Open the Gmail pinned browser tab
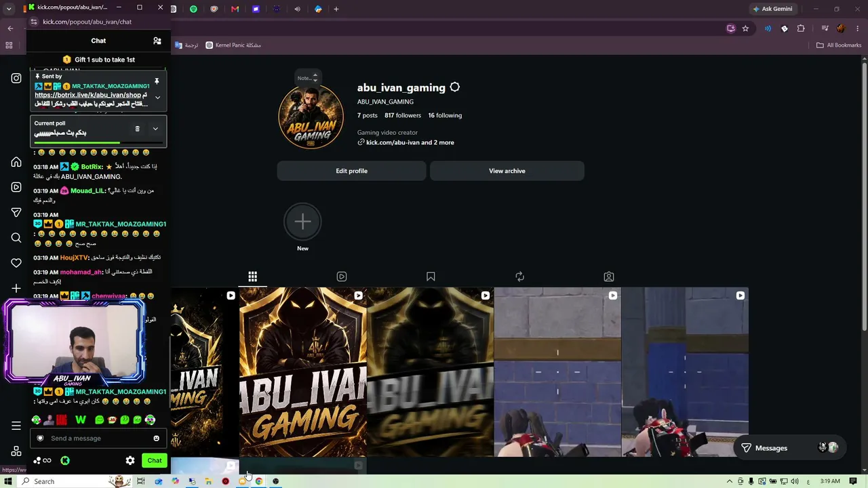This screenshot has height=488, width=868. (x=235, y=9)
